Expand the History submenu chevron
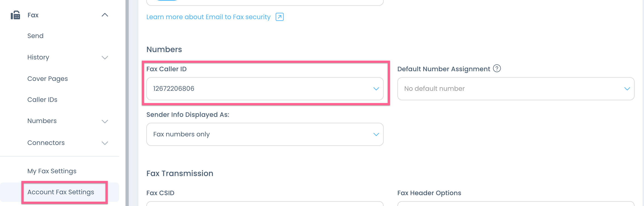 tap(105, 58)
